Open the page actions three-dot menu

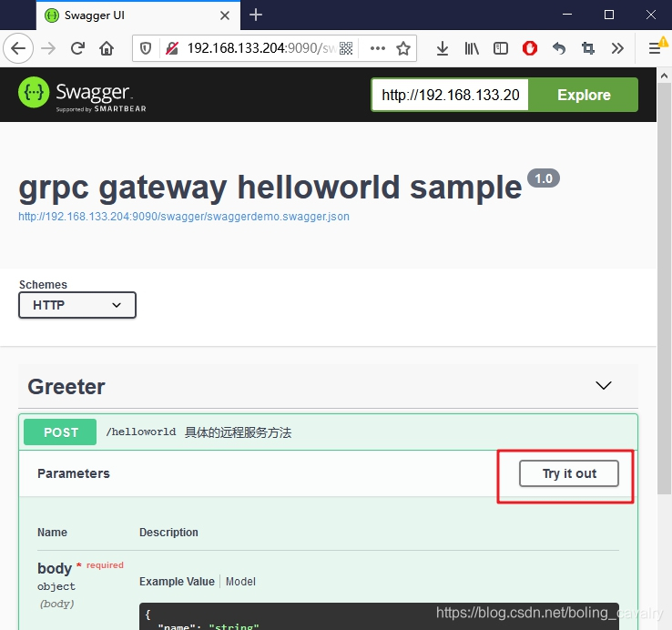pos(378,48)
